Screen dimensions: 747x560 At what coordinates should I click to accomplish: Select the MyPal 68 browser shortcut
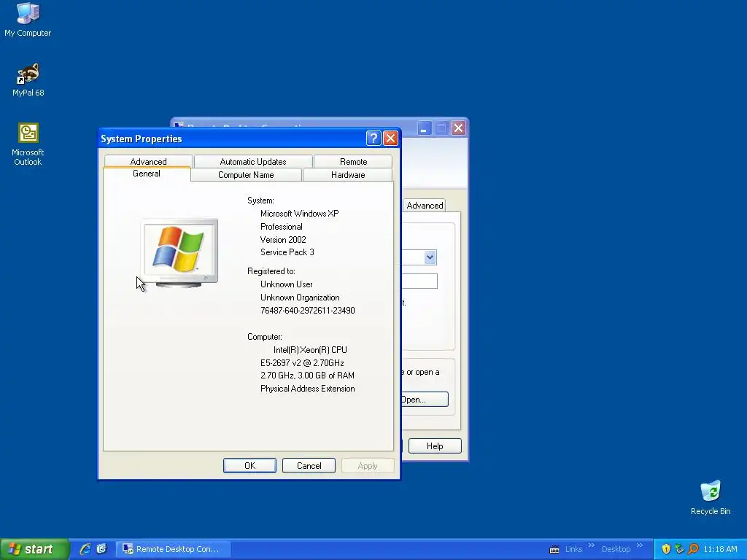coord(28,79)
